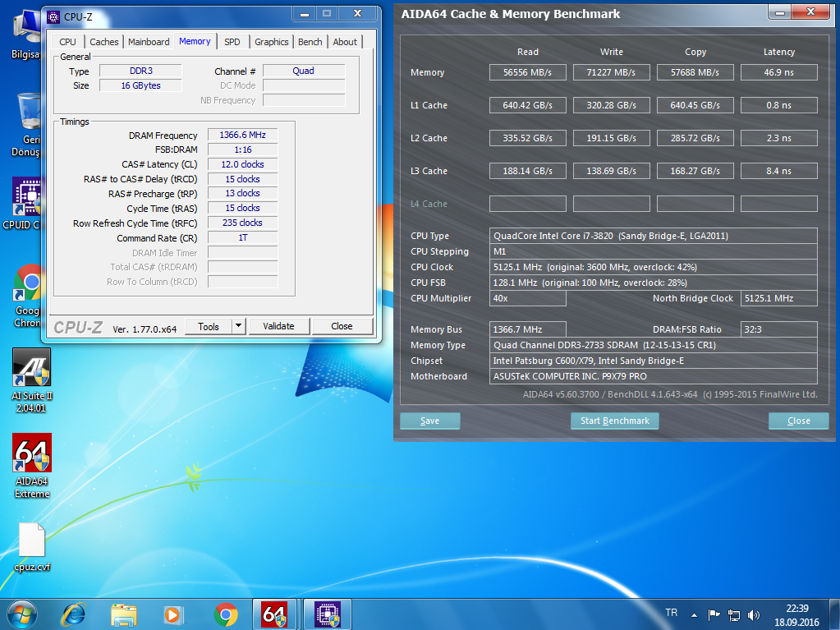Image resolution: width=840 pixels, height=630 pixels.
Task: Click Close in AIDA64 benchmark window
Action: [798, 421]
